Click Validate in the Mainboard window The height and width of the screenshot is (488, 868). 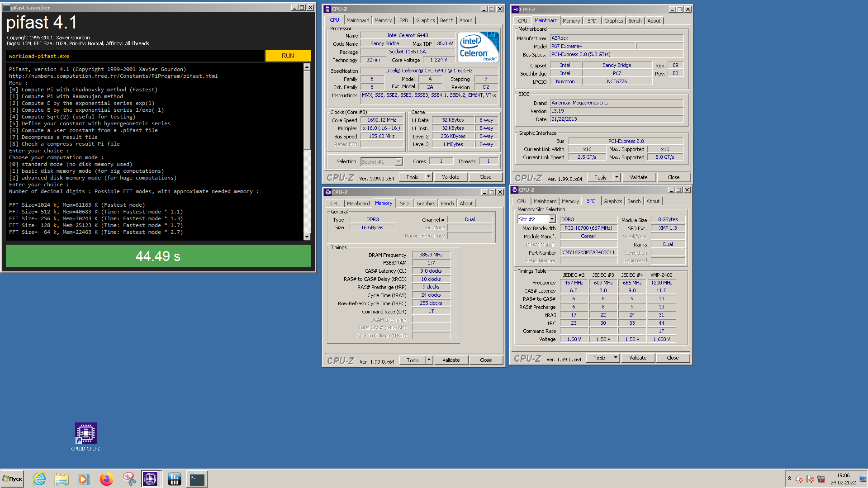coord(639,177)
